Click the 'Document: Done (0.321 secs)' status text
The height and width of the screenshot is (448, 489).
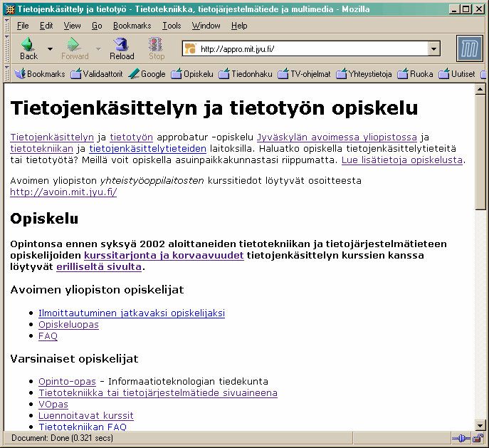(x=62, y=438)
